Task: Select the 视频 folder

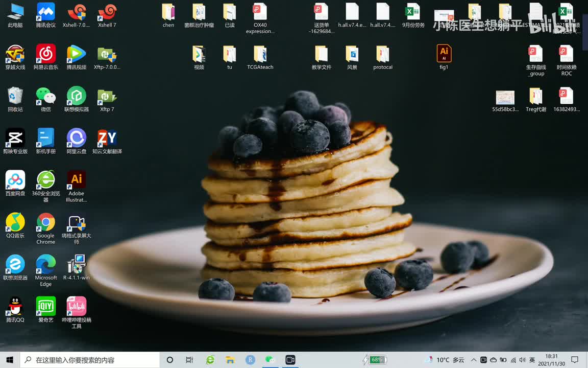Action: click(199, 58)
